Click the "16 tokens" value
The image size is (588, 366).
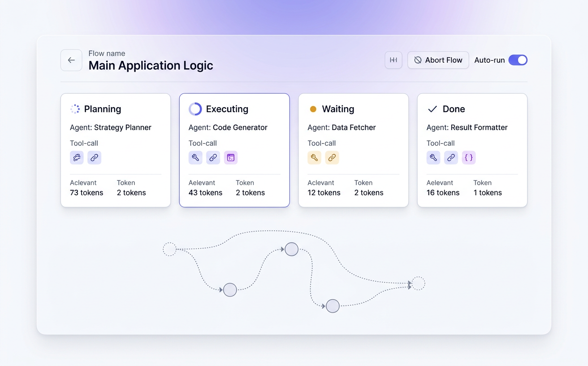tap(443, 193)
